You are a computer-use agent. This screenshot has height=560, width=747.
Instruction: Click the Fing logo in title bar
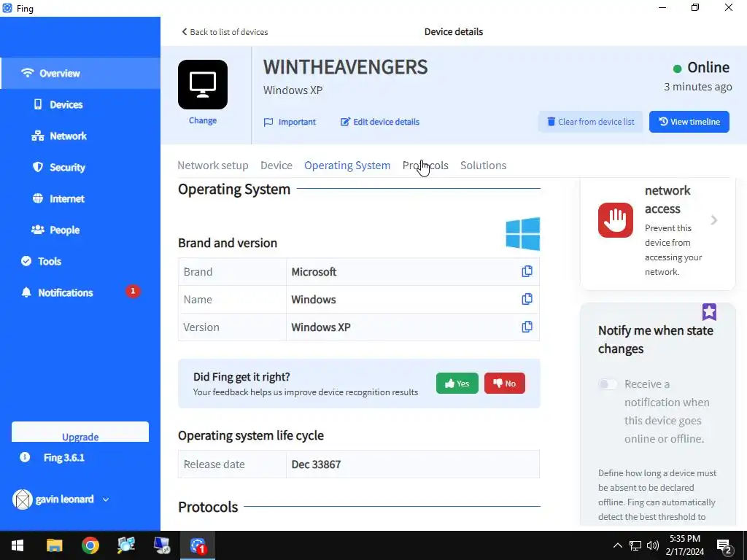coord(7,8)
